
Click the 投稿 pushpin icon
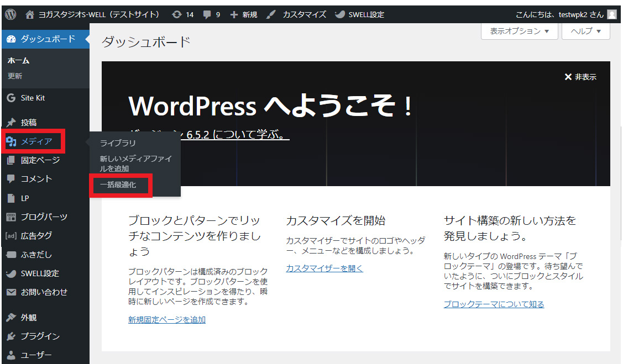[11, 122]
